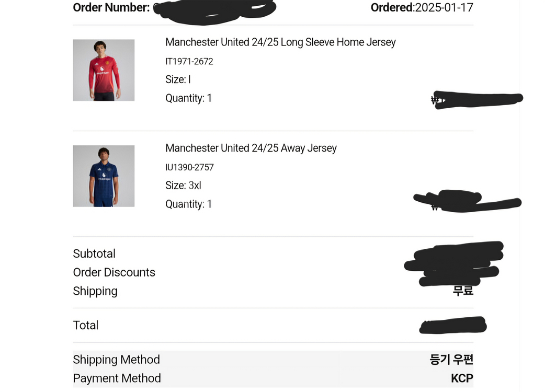Click Manchester United 24/25 Long Sleeve Home Jersey title
The width and height of the screenshot is (545, 392).
(x=280, y=42)
